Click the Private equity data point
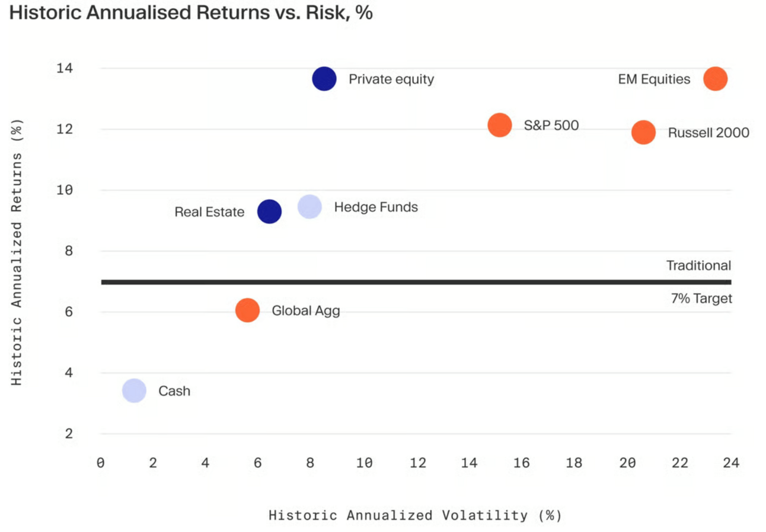766x532 pixels. (x=324, y=79)
